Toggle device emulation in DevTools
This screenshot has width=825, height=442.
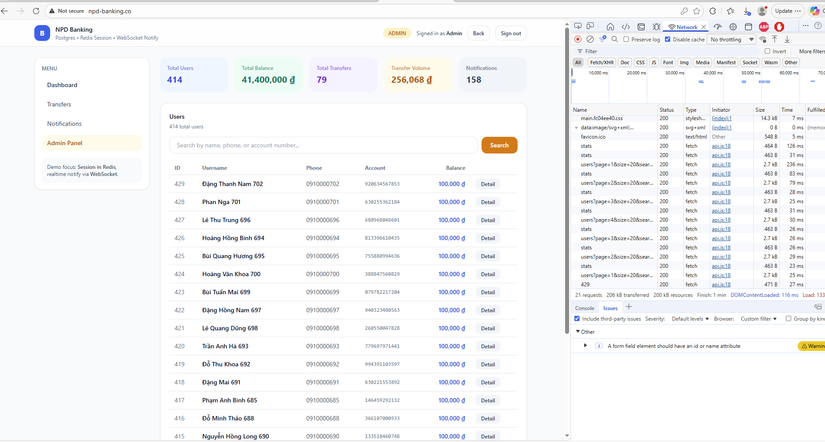(x=590, y=27)
